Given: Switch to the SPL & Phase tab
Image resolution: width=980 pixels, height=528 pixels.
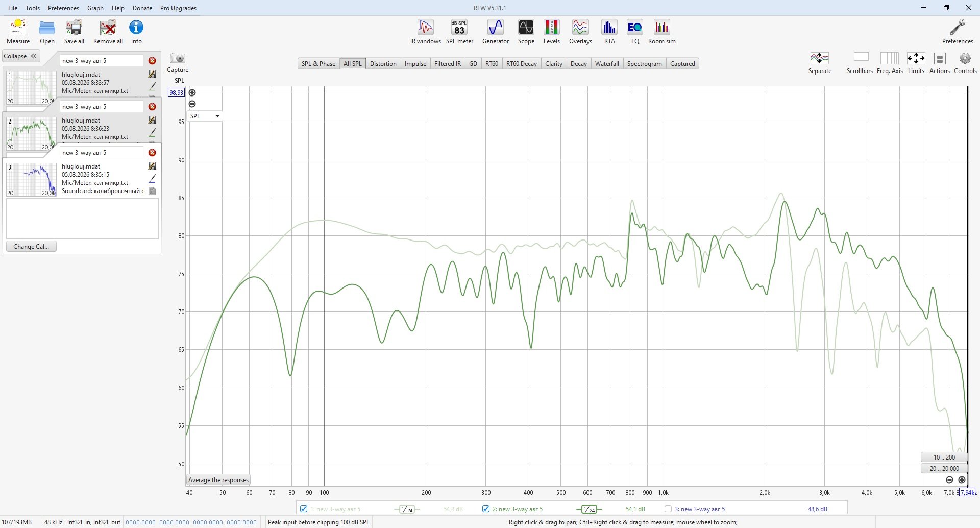Looking at the screenshot, I should point(318,64).
